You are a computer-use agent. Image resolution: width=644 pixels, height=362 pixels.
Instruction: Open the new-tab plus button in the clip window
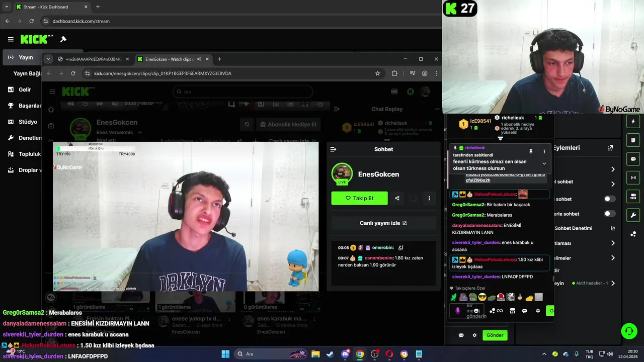[x=219, y=59]
